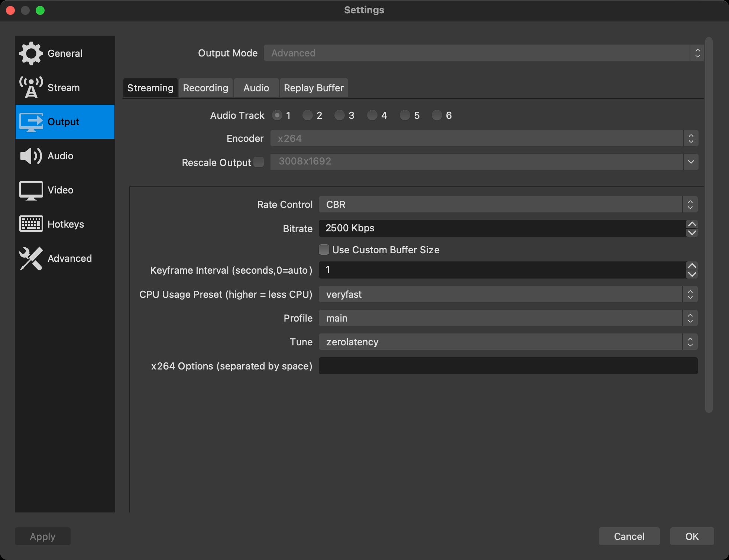Expand the CPU Usage Preset dropdown

pos(508,294)
